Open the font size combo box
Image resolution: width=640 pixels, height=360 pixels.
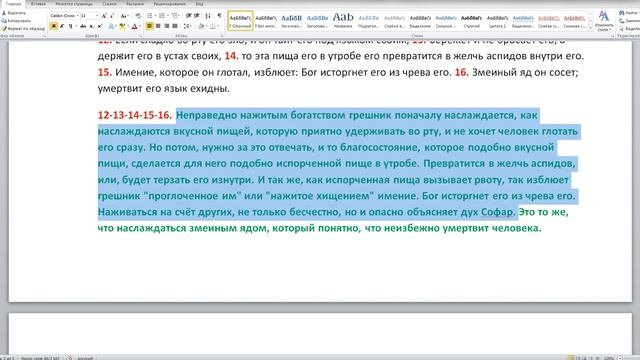(89, 16)
